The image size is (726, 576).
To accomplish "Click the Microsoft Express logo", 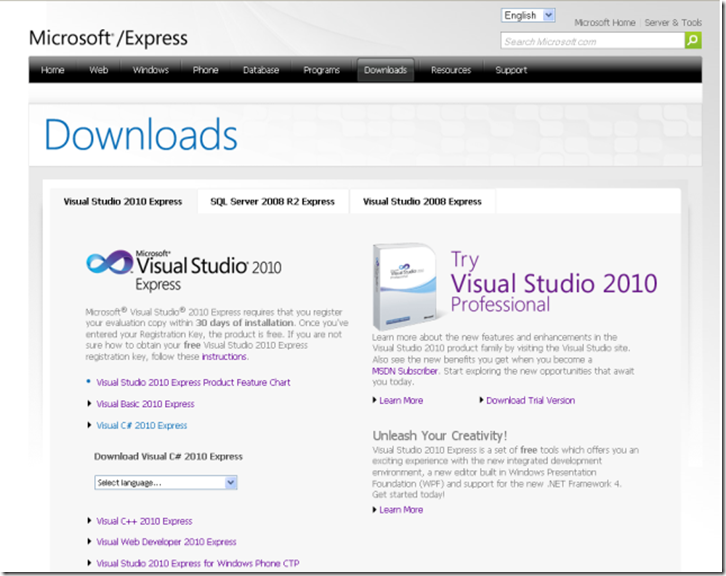I will [x=108, y=39].
